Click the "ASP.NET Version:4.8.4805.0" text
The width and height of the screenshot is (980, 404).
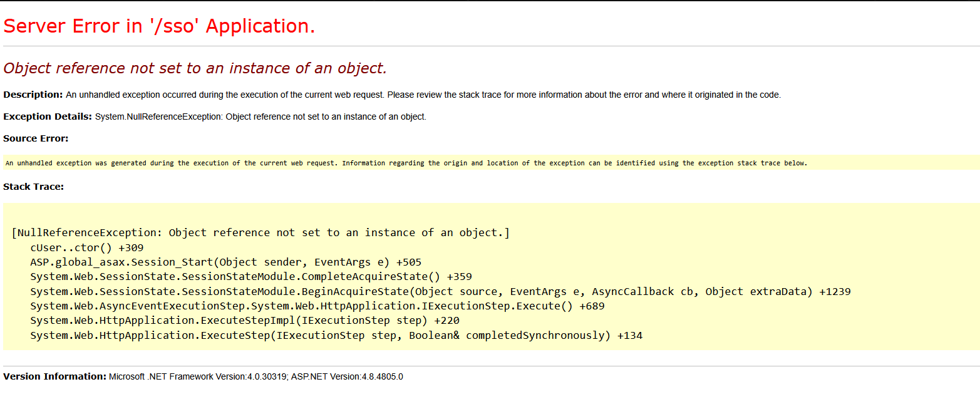coord(346,376)
